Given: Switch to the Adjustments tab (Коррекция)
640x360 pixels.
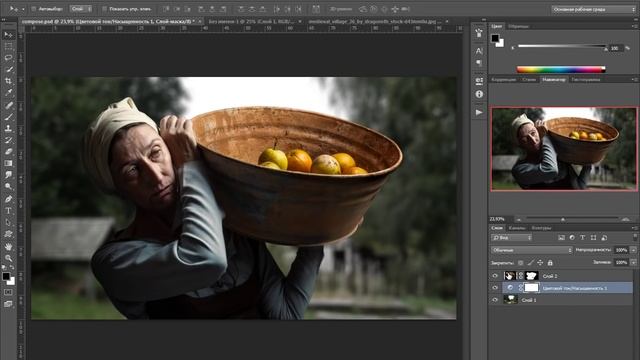Looking at the screenshot, I should (x=503, y=80).
